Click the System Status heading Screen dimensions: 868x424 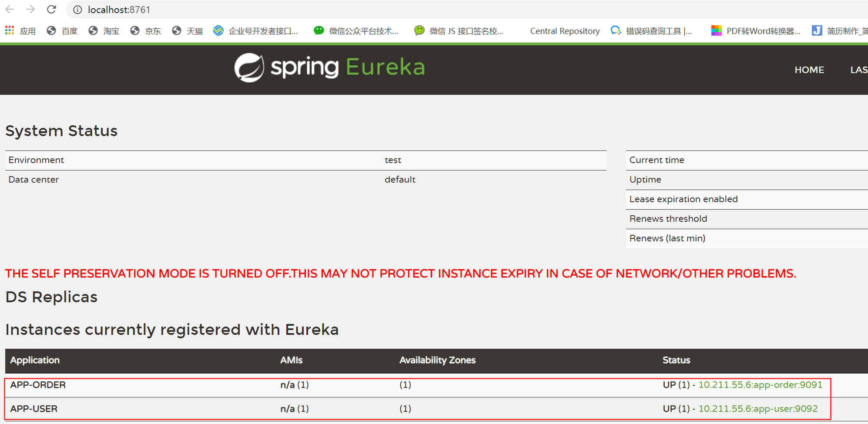tap(61, 131)
